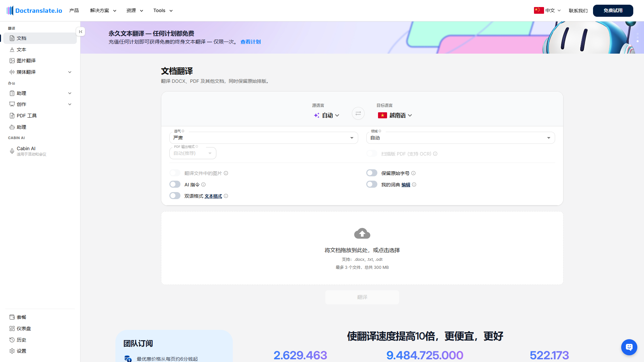Open 资源 menu
The height and width of the screenshot is (362, 644).
[x=135, y=10]
